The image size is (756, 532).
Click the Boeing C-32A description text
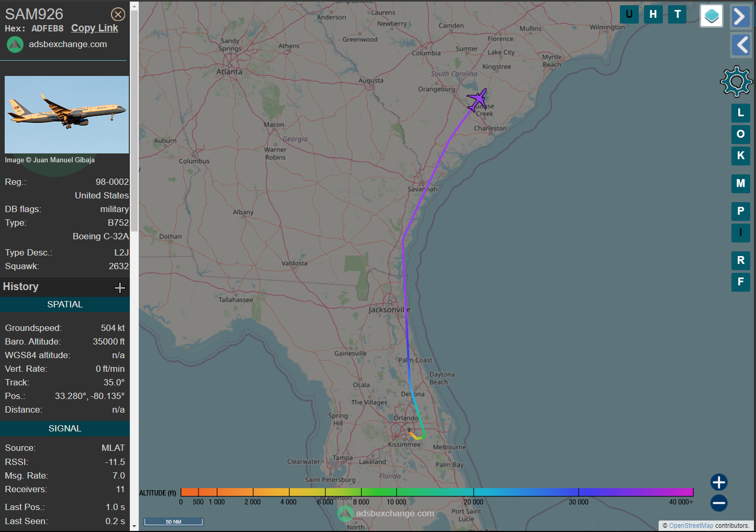point(101,236)
